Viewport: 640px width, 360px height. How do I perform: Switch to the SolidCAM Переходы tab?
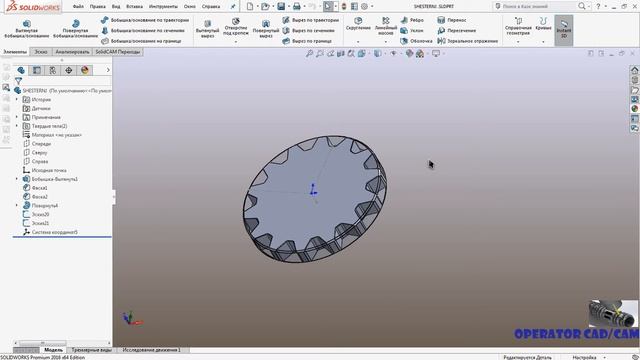[x=118, y=52]
